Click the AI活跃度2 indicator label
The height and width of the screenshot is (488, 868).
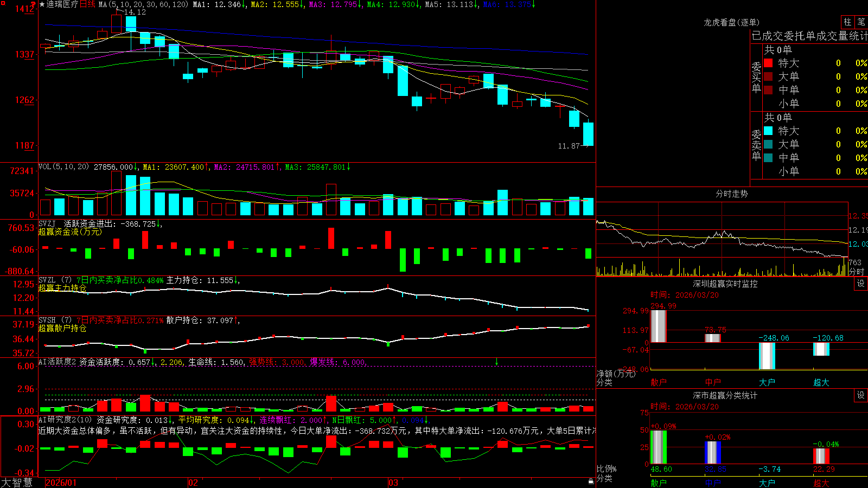point(58,362)
